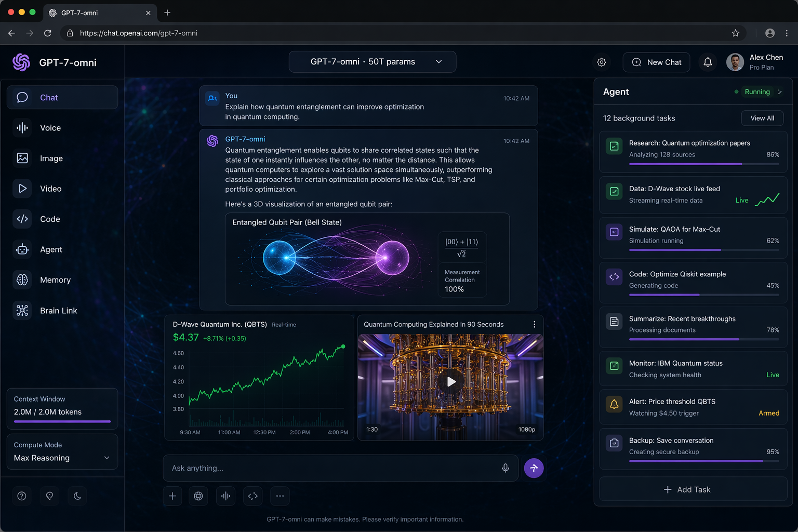798x532 pixels.
Task: Toggle dark mode moon icon
Action: 77,496
